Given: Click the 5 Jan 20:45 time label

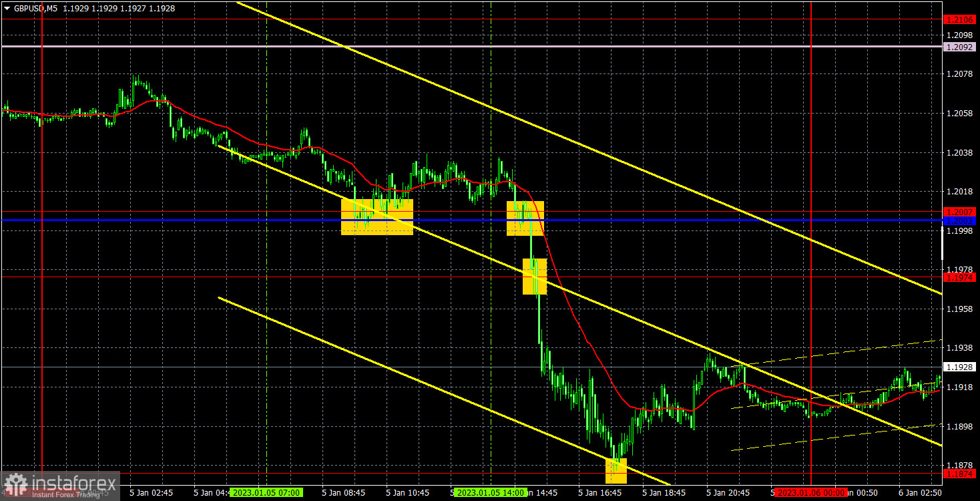Looking at the screenshot, I should click(728, 493).
